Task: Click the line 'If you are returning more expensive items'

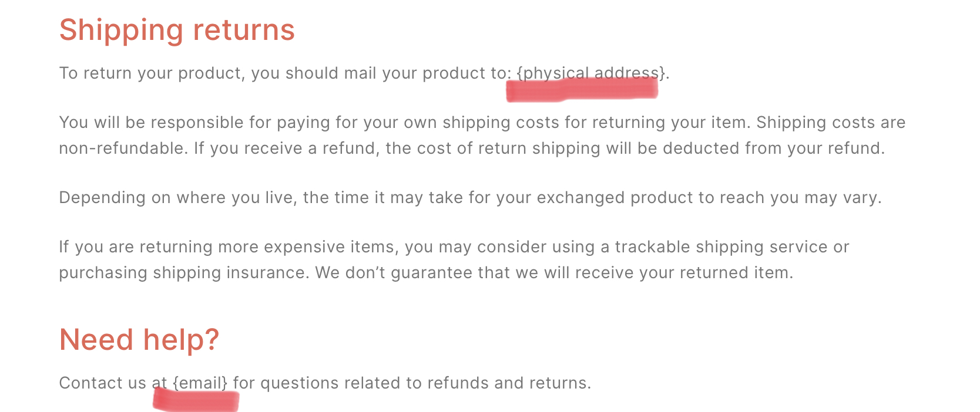Action: (x=454, y=247)
